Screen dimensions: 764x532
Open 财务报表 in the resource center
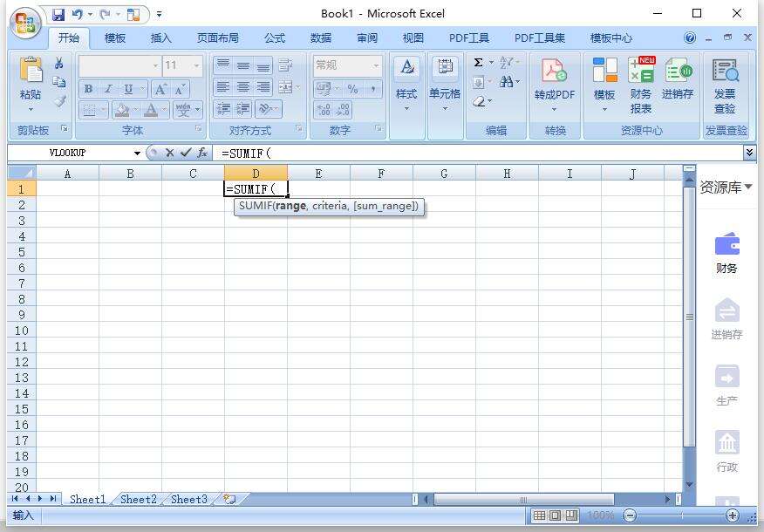[641, 86]
